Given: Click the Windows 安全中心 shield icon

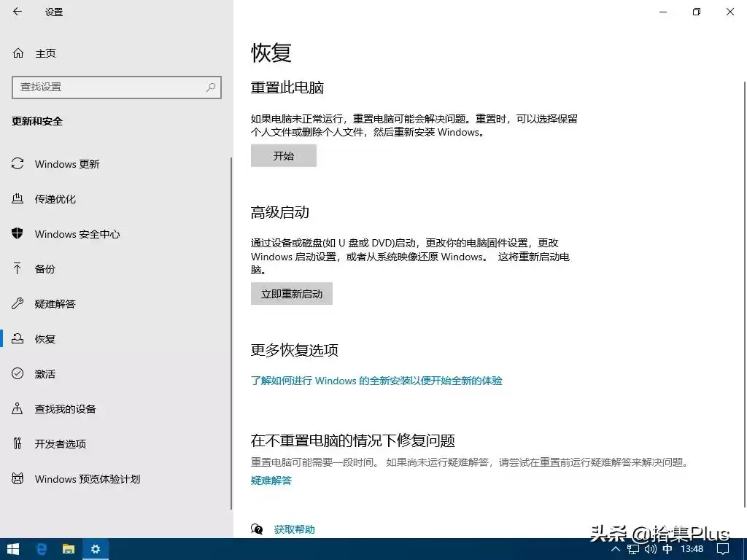Looking at the screenshot, I should (18, 233).
